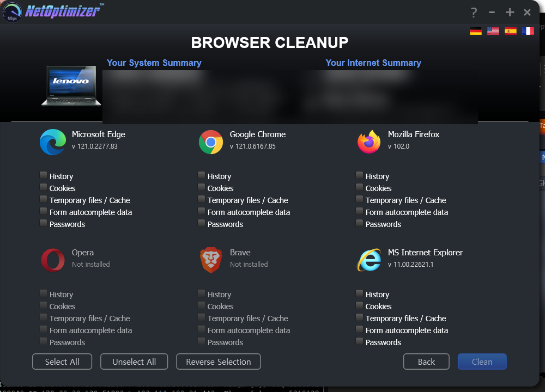Enable History for MS Internet Explorer
The width and height of the screenshot is (545, 392).
pos(359,293)
